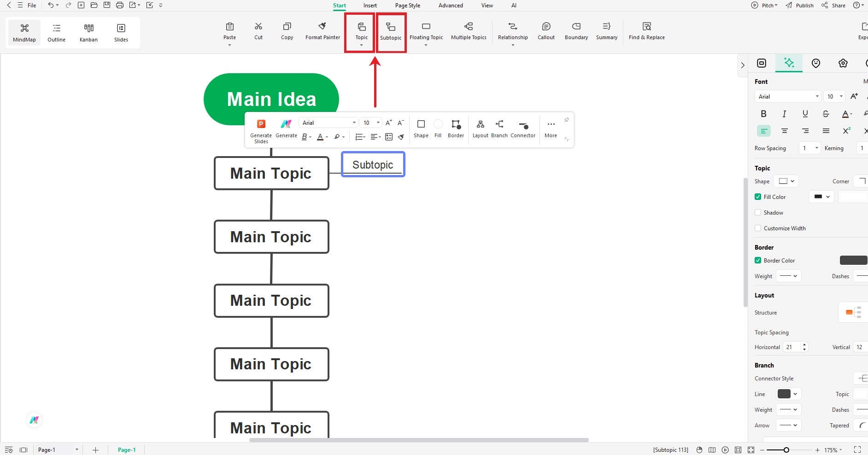This screenshot has height=455, width=868.
Task: Click Connector in floating toolbar
Action: pos(523,128)
